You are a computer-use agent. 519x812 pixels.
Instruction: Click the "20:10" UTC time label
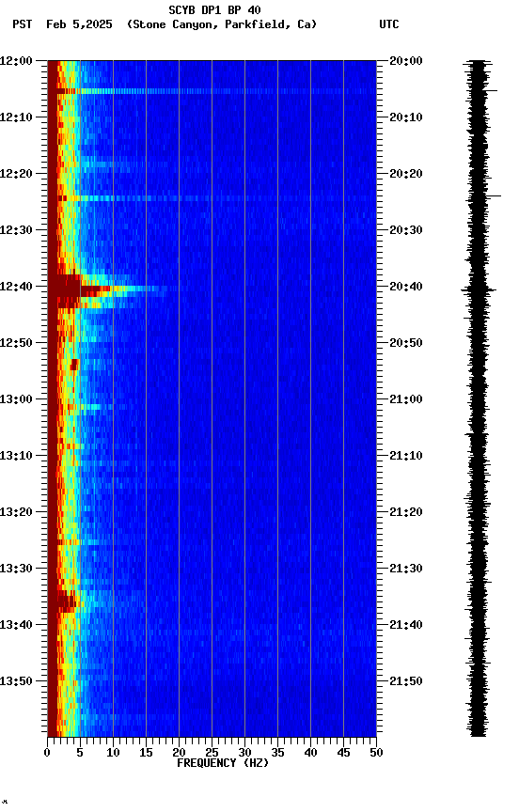click(406, 117)
